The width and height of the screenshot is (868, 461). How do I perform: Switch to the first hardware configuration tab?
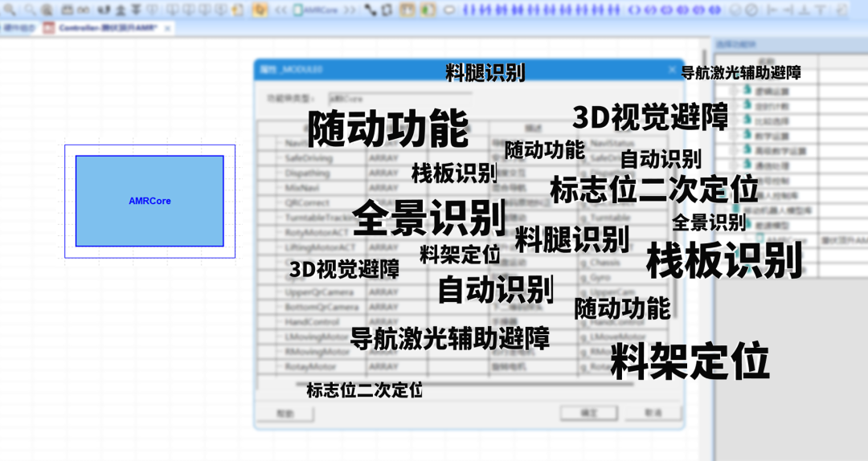pyautogui.click(x=16, y=27)
